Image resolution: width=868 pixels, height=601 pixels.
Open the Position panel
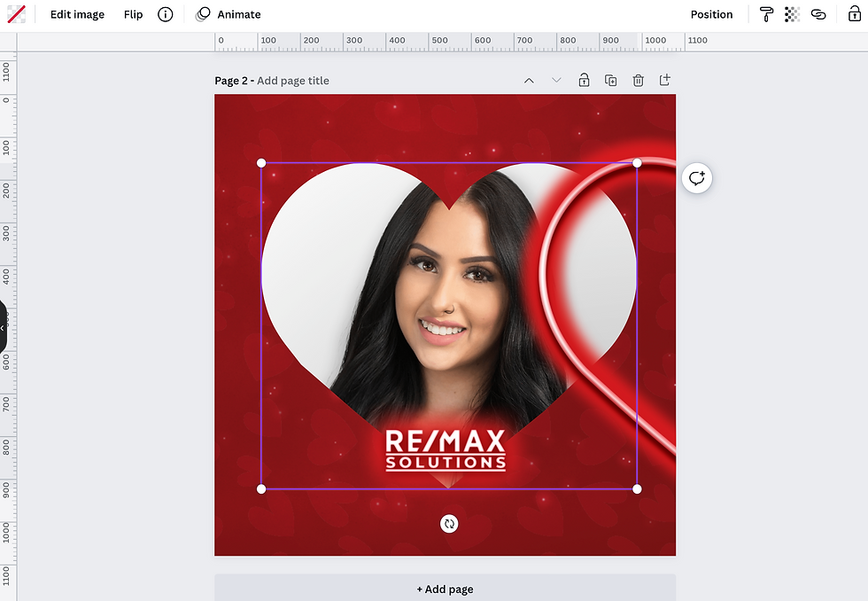click(x=712, y=14)
